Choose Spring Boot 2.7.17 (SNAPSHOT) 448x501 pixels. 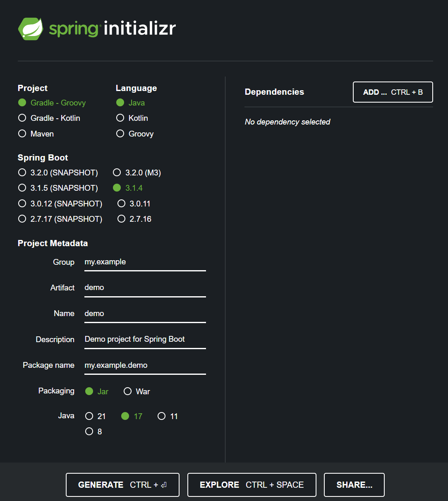60,219
